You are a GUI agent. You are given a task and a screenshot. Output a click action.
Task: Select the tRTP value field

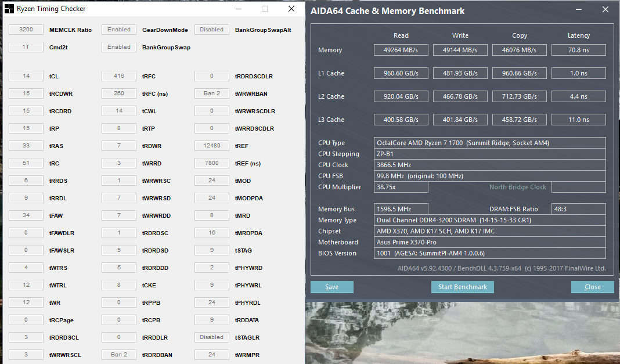point(119,128)
